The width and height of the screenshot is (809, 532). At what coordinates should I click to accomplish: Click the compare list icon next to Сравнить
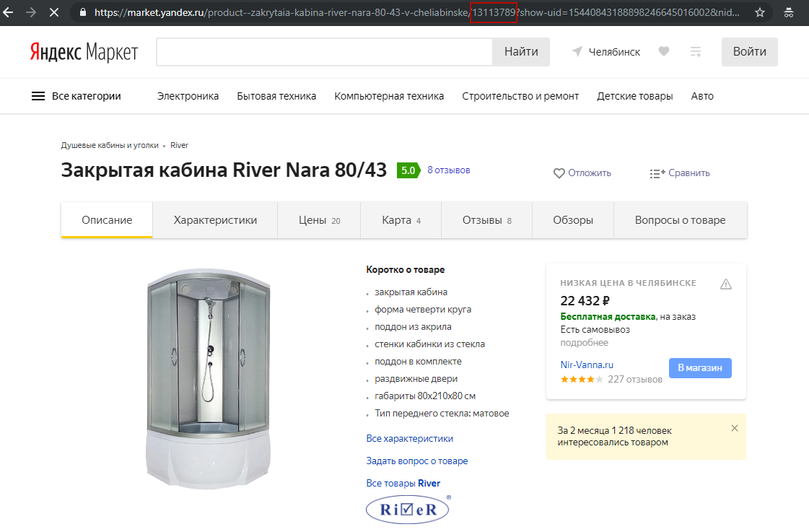point(657,173)
